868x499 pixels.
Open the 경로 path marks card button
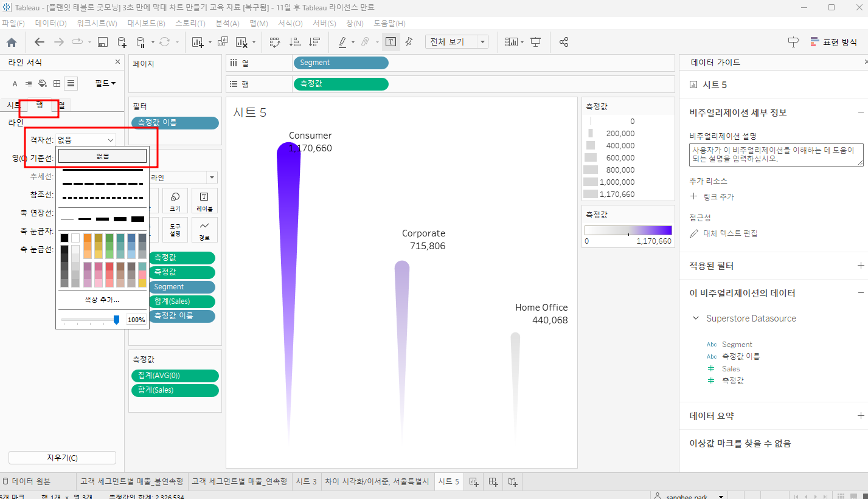204,230
